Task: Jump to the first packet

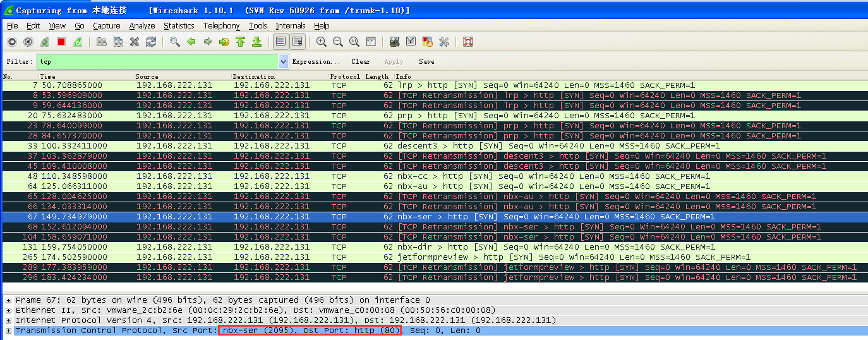Action: click(x=241, y=42)
